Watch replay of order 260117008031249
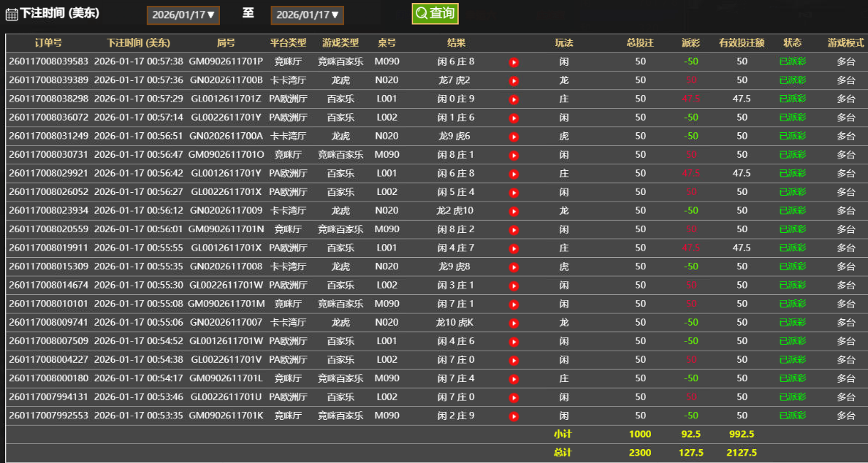 point(514,137)
